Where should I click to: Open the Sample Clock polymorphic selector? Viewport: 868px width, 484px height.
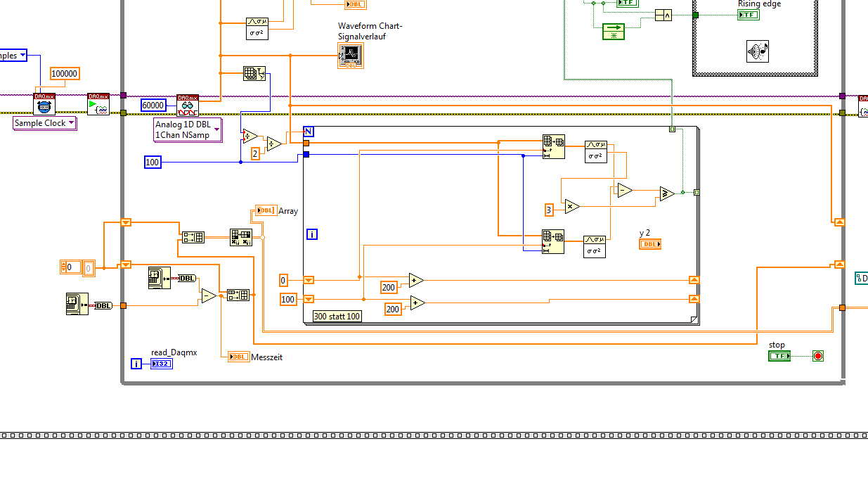click(x=44, y=123)
